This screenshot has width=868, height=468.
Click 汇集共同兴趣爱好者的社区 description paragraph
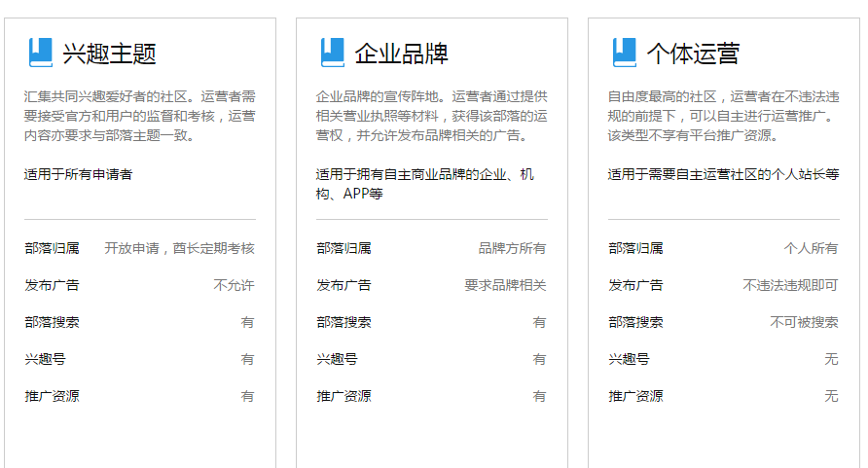[x=139, y=116]
